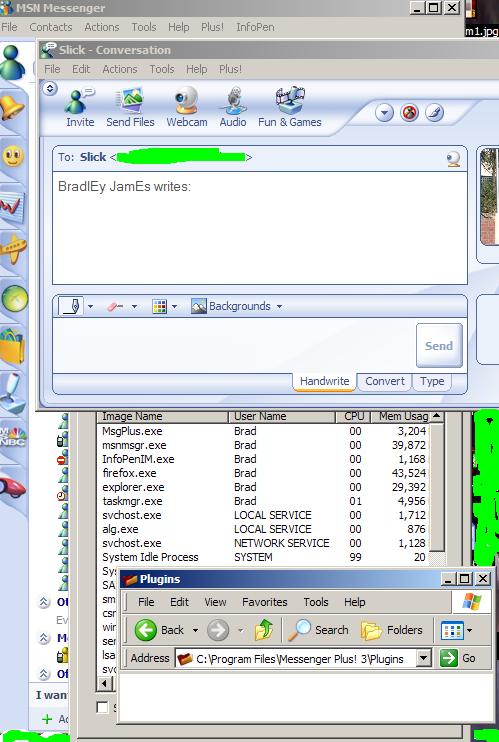The image size is (499, 742).
Task: Click Back in Plugins window
Action: [160, 630]
